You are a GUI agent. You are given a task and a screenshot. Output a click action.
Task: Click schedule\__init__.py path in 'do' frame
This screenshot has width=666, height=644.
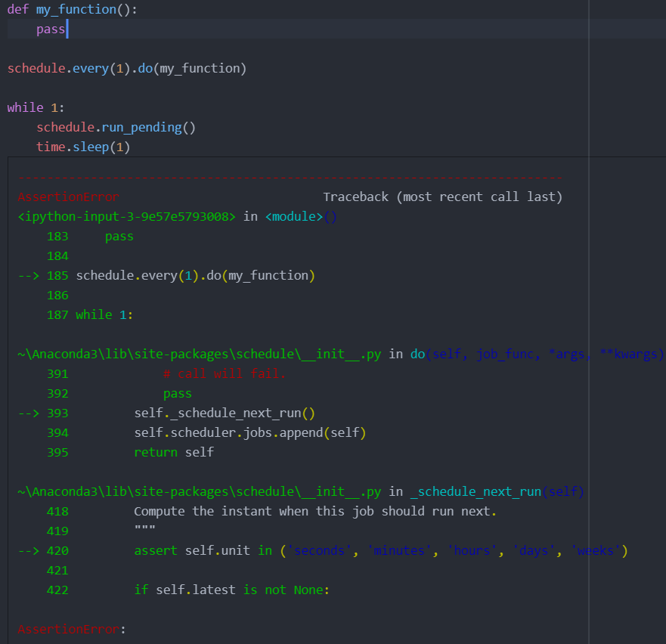[x=200, y=355]
